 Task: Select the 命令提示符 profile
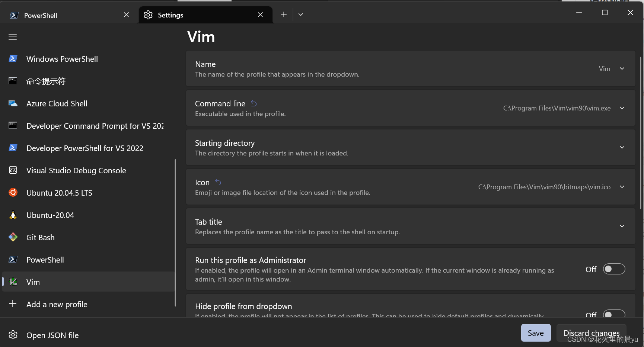[89, 81]
